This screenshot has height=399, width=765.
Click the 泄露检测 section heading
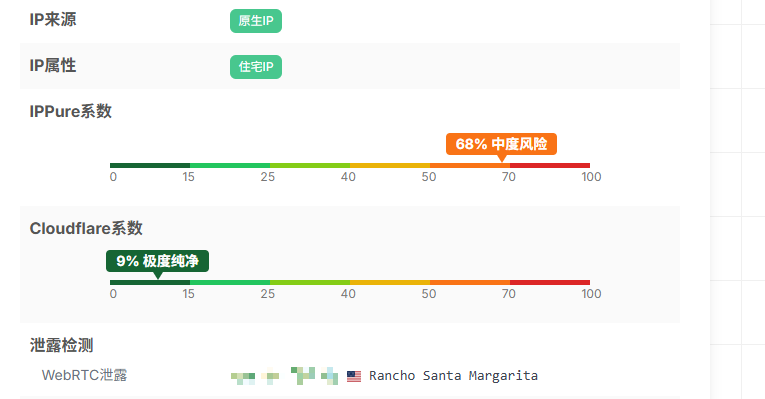tap(61, 345)
